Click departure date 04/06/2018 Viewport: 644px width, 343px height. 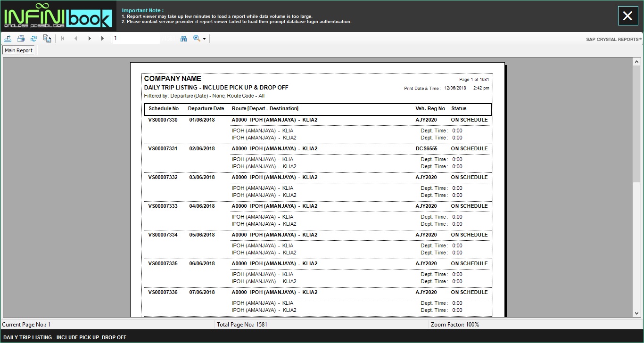tap(202, 206)
